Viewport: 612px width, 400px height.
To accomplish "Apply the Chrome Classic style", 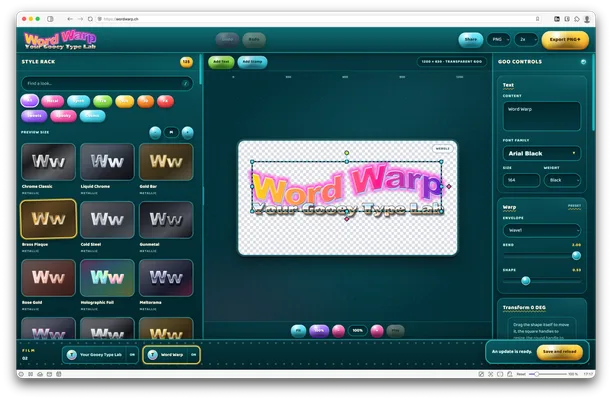I will click(48, 162).
